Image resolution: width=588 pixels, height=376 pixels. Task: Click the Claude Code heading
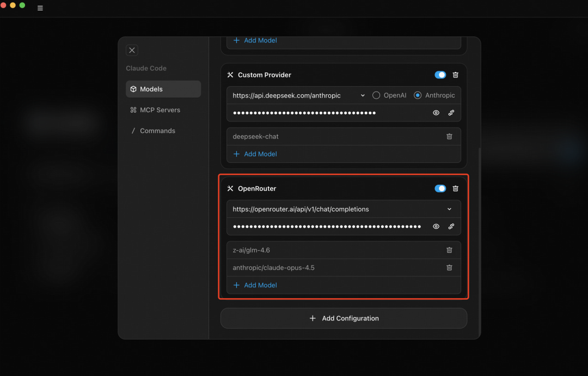(146, 68)
